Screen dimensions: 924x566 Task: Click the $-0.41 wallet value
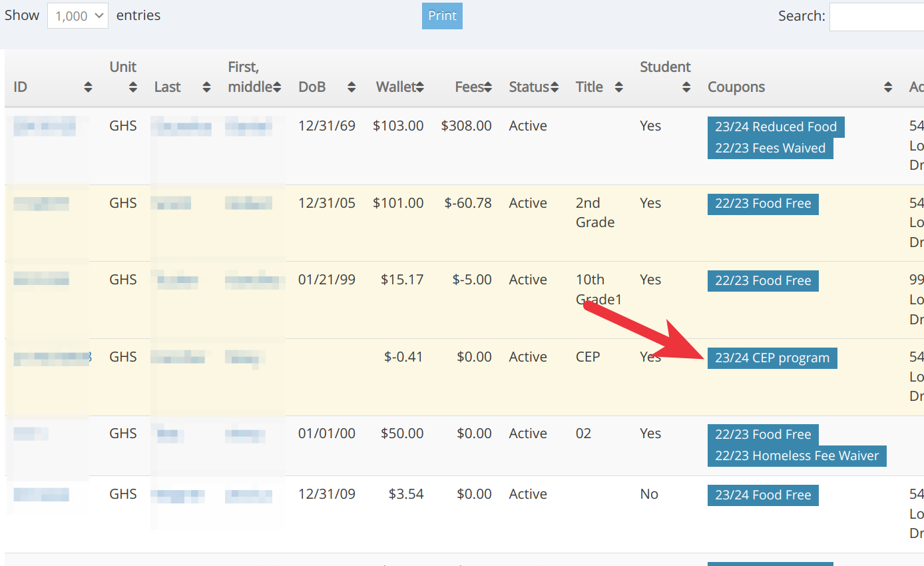pyautogui.click(x=403, y=357)
